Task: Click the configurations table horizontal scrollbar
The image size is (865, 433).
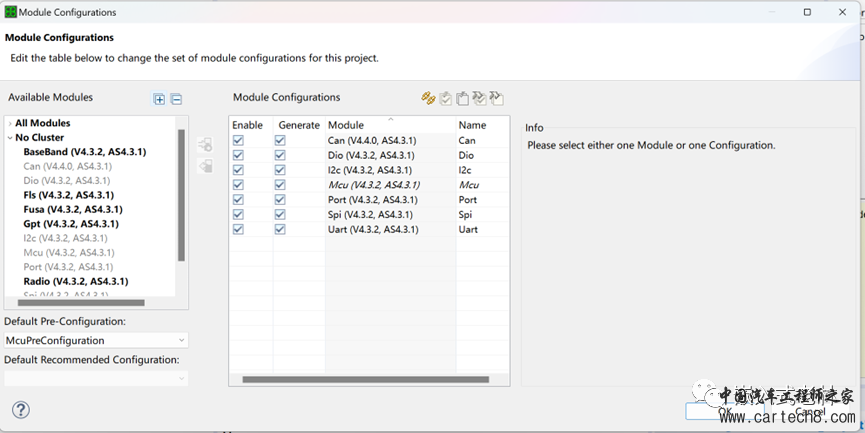Action: tap(366, 379)
